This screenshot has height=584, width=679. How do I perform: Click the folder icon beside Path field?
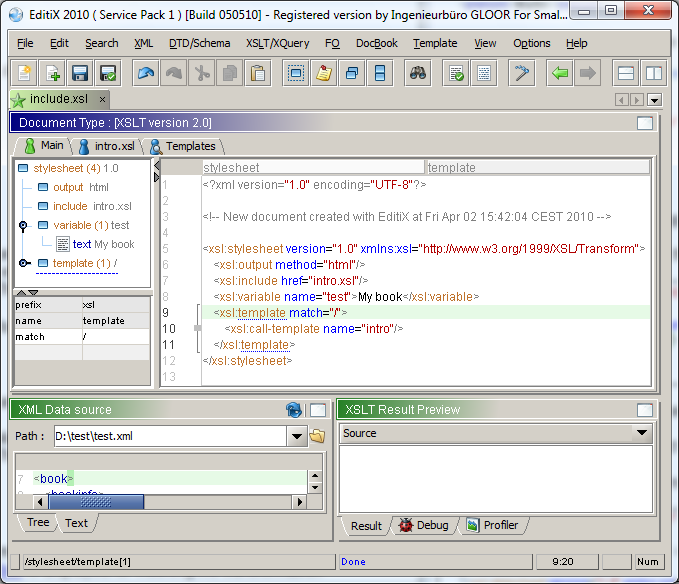318,436
